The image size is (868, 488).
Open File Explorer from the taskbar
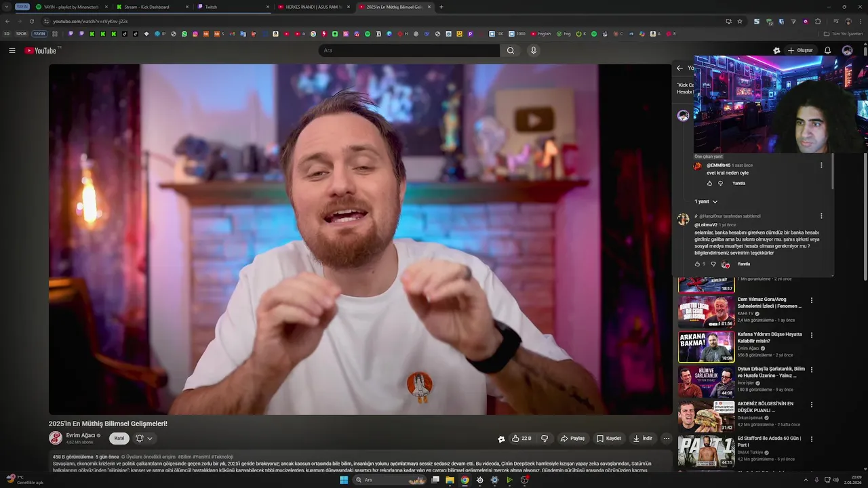coord(450,480)
